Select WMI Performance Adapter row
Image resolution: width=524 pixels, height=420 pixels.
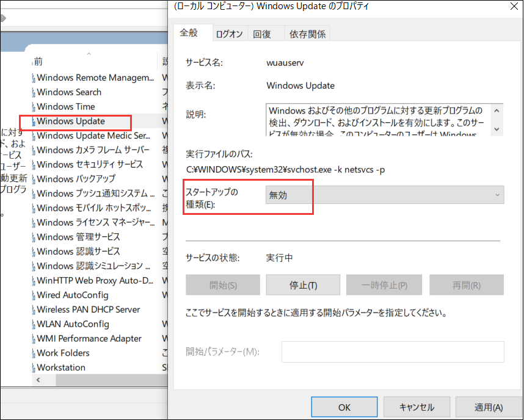(x=100, y=338)
